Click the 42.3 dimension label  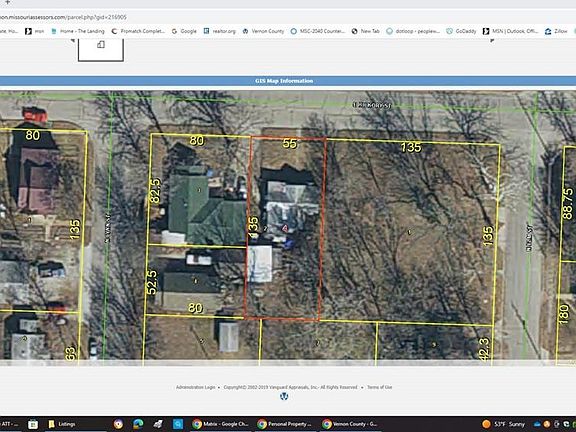[484, 349]
